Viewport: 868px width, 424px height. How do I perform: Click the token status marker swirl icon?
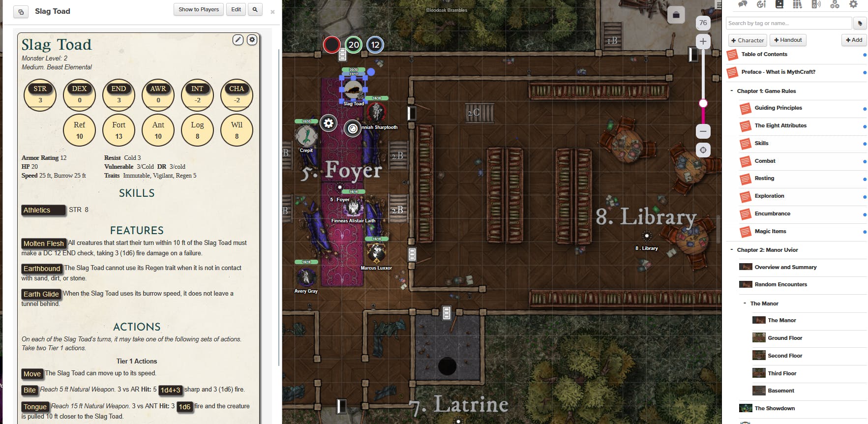click(x=352, y=128)
